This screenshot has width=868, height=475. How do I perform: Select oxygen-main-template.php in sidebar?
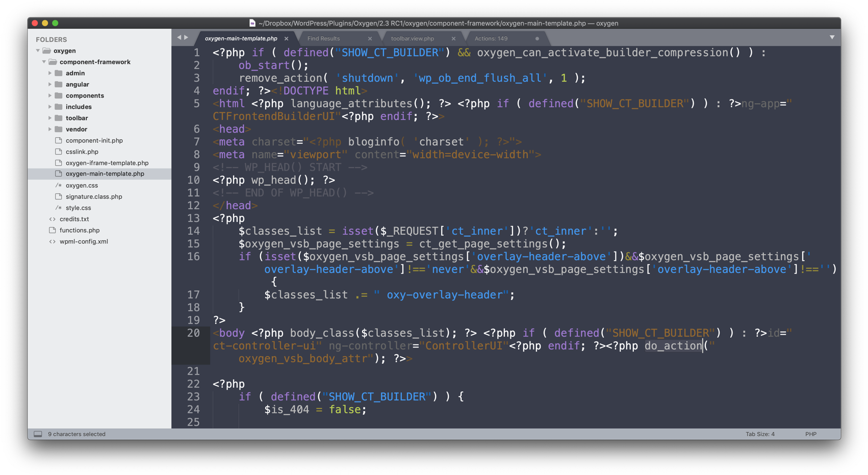tap(105, 174)
